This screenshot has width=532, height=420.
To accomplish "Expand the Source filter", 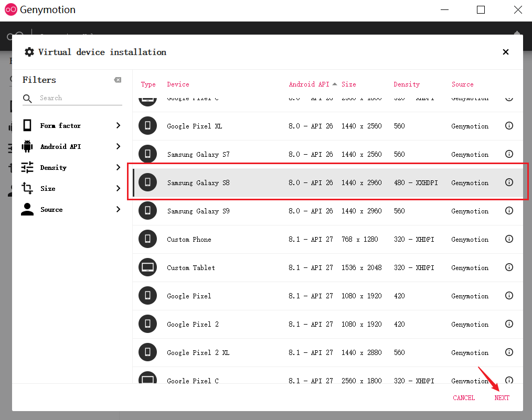I will pos(118,210).
